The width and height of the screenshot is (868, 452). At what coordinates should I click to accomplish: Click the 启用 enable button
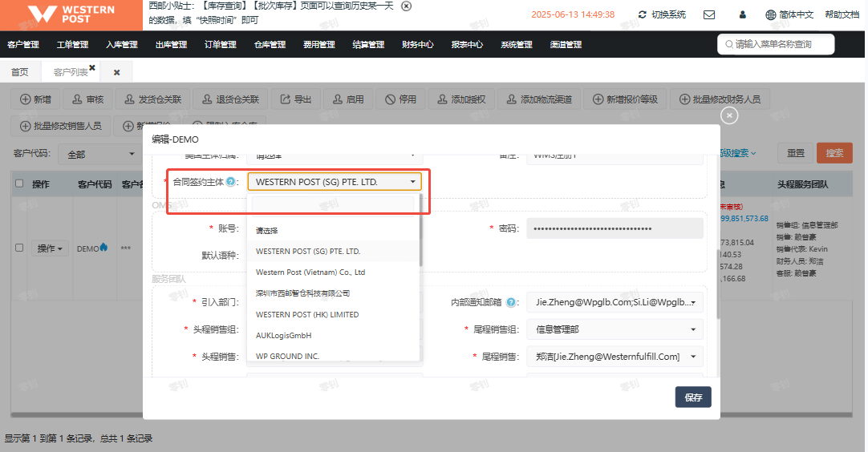coord(348,99)
